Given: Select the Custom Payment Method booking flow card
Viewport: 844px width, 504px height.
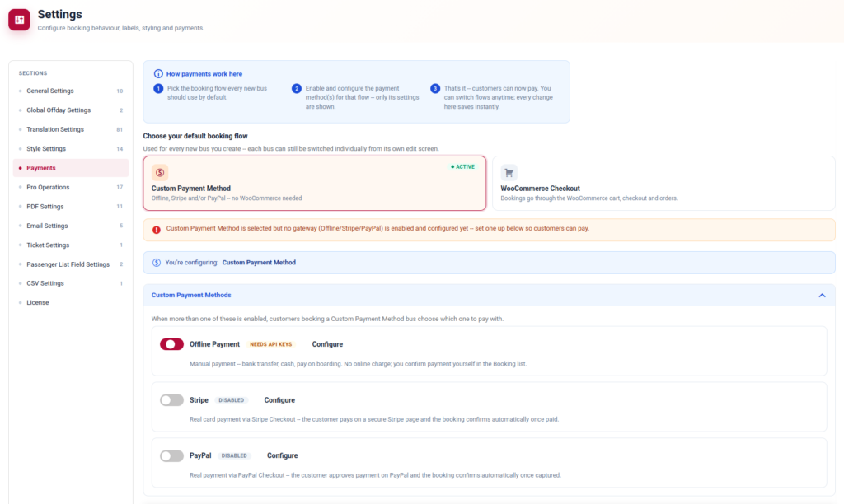Looking at the screenshot, I should point(314,184).
